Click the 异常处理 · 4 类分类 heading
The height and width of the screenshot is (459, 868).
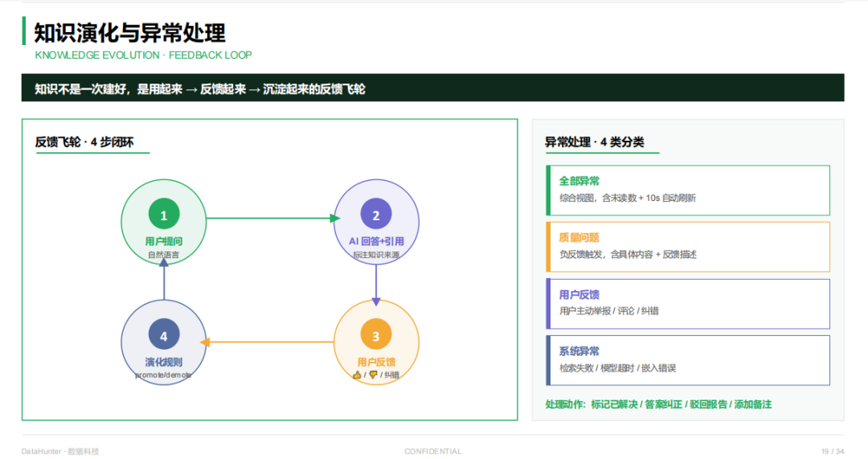tap(595, 142)
